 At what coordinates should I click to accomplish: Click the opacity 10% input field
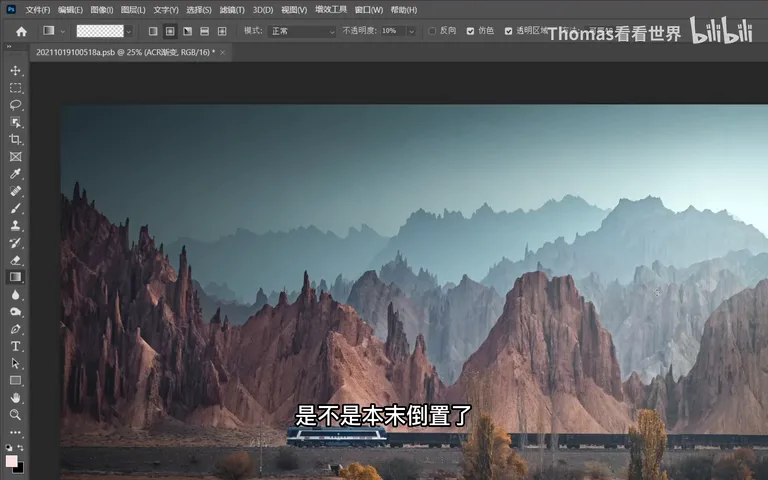[393, 31]
